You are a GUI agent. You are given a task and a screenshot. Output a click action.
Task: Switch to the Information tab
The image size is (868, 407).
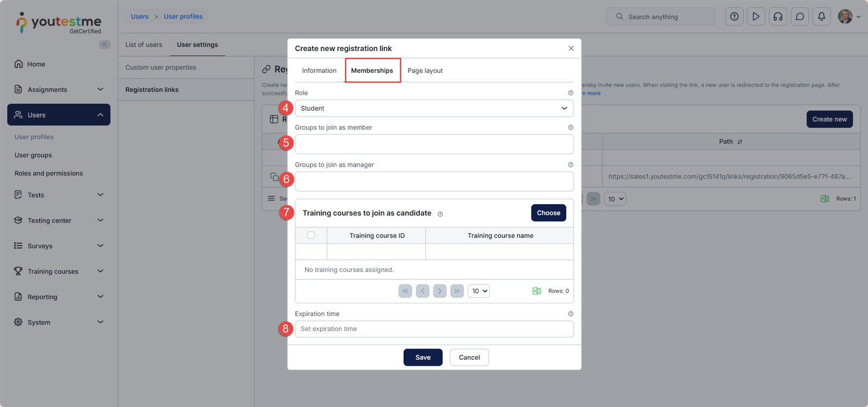point(319,71)
